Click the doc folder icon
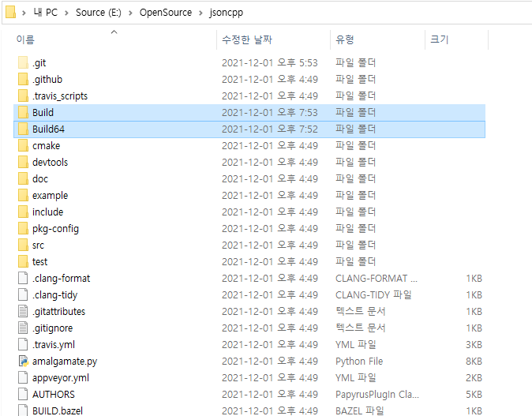 (x=23, y=179)
